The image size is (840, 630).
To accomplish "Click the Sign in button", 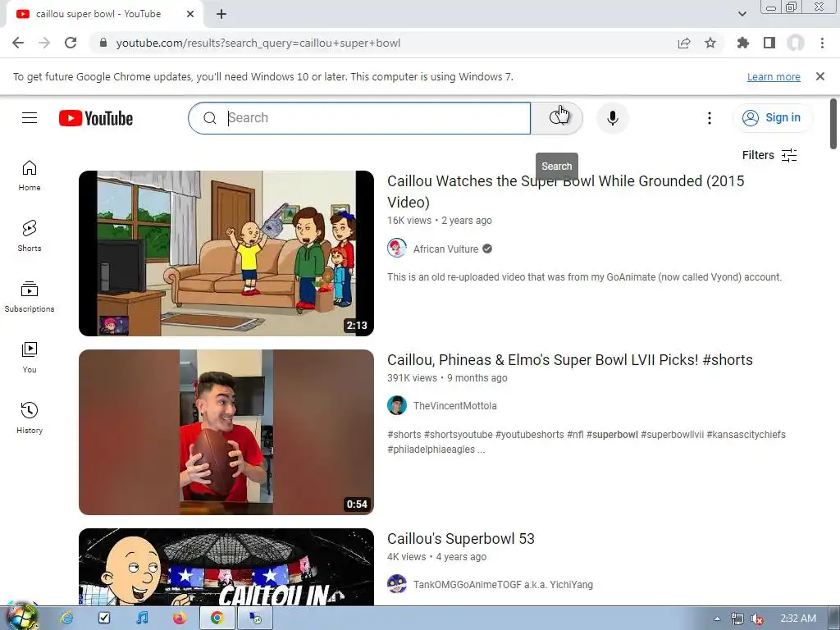I will tap(772, 118).
